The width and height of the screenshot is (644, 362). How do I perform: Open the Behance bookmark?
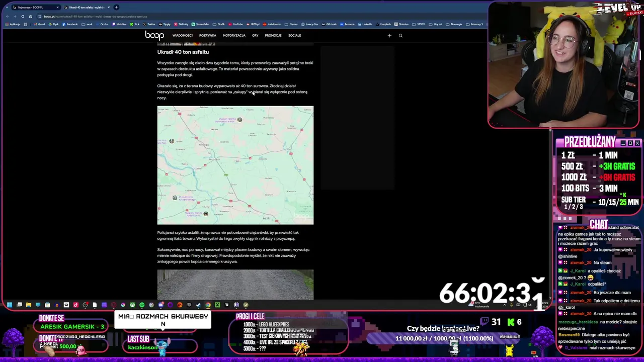click(347, 24)
